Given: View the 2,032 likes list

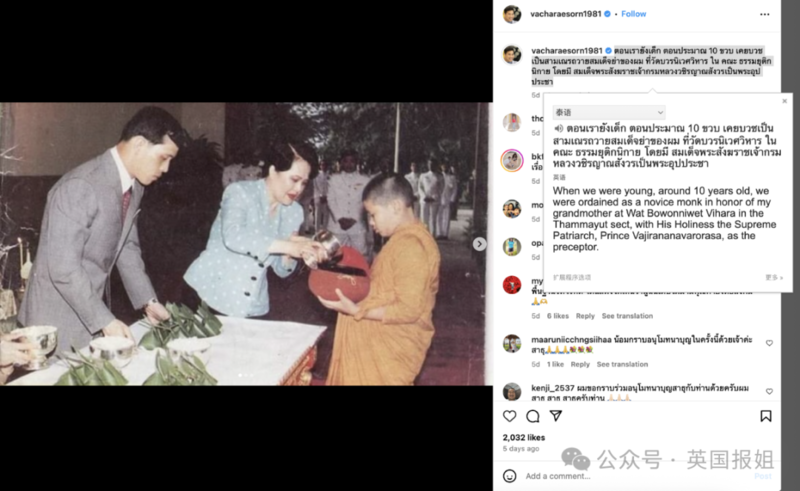Looking at the screenshot, I should 523,437.
